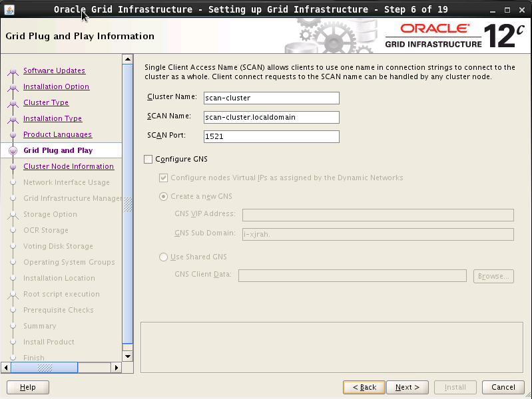Enable the Configure GNS checkbox
Viewport: 532px width, 399px height.
click(148, 160)
